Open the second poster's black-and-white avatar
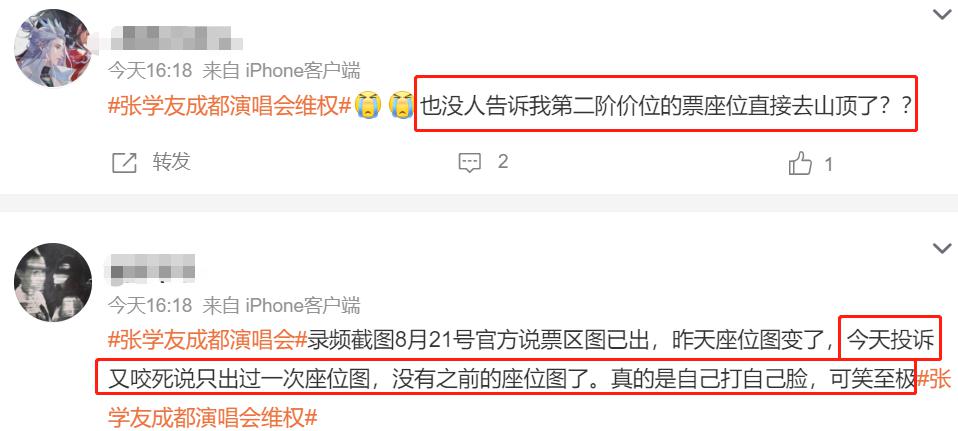Viewport: 958px width, 431px height. [53, 282]
